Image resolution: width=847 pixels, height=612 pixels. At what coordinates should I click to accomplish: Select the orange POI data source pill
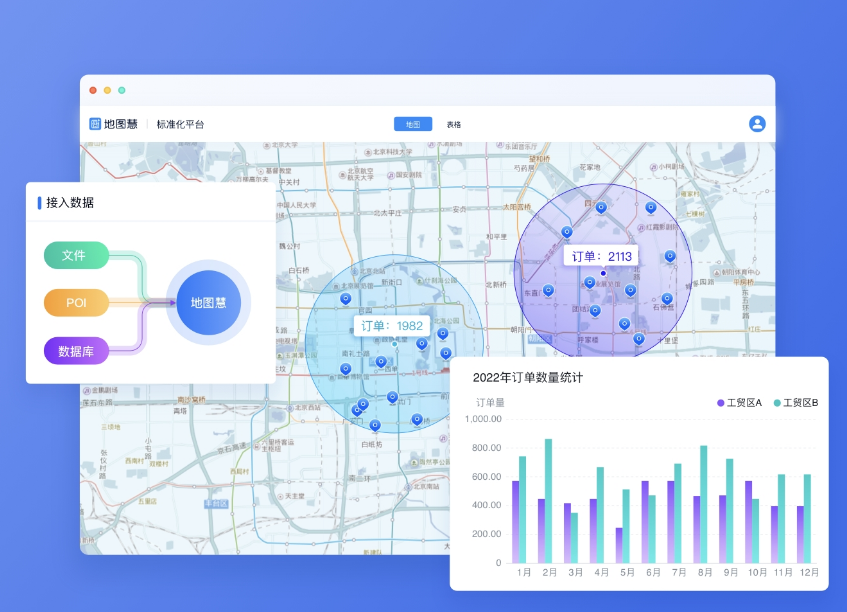coord(76,302)
